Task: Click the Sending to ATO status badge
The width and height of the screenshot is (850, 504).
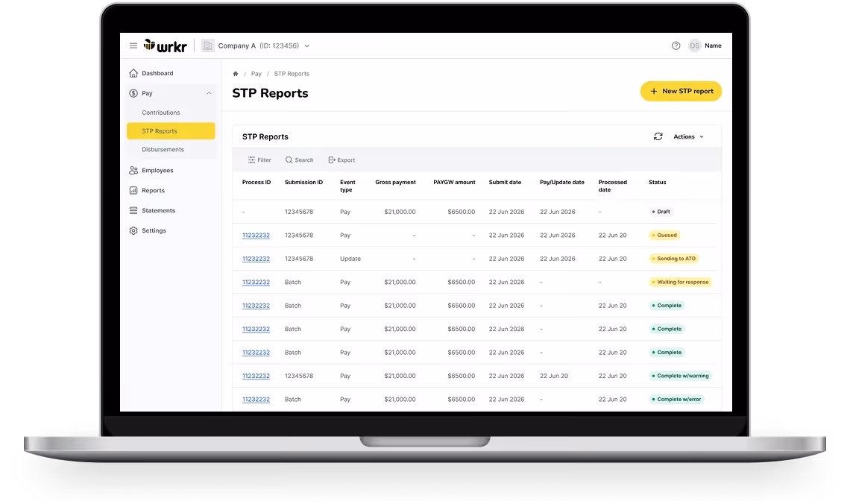Action: [674, 259]
